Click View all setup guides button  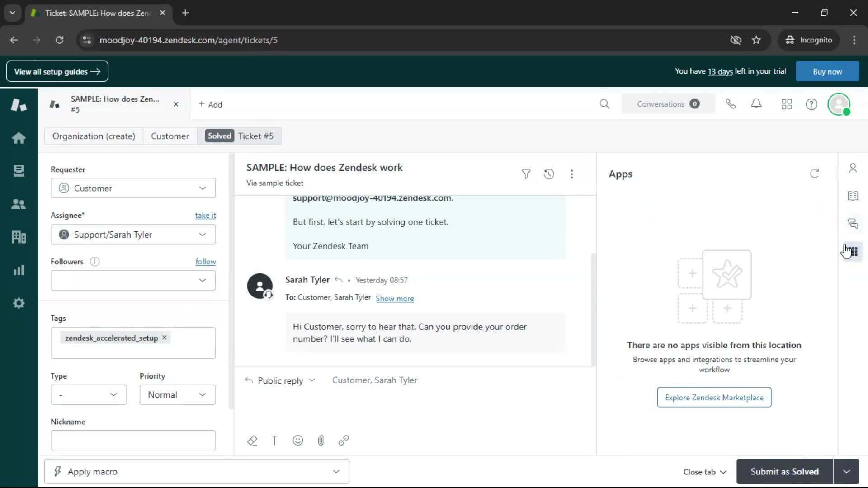(57, 71)
